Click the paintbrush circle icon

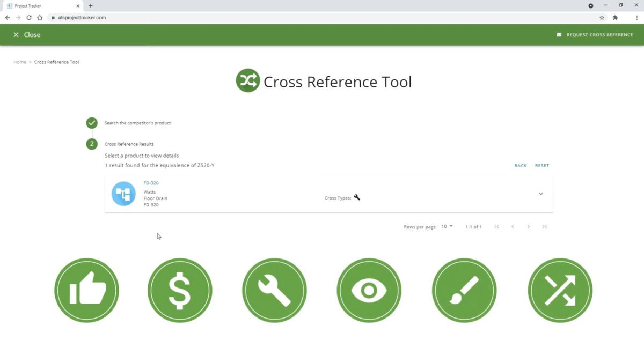click(x=464, y=291)
